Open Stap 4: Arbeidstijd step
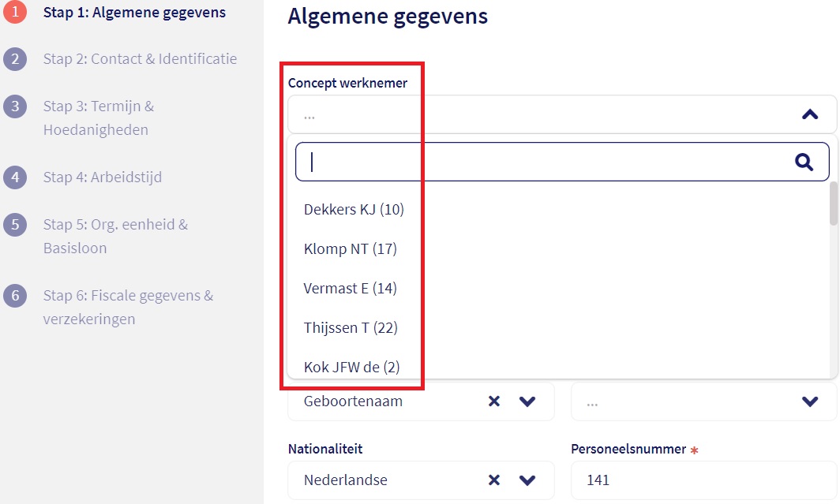The height and width of the screenshot is (504, 840). [103, 177]
